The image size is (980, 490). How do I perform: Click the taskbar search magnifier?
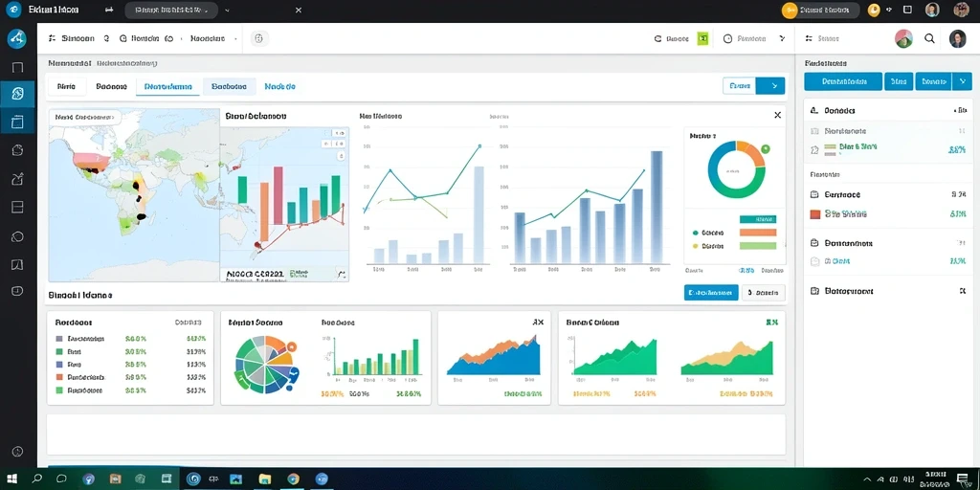37,479
